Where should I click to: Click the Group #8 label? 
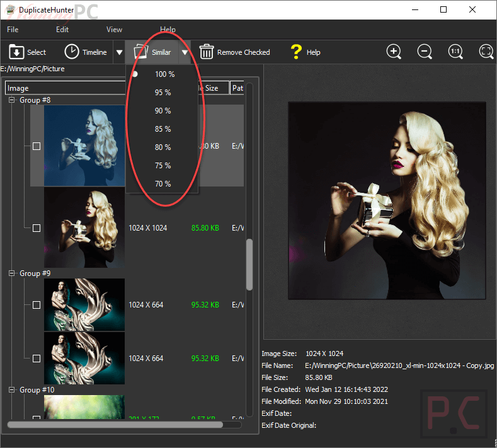(x=35, y=100)
